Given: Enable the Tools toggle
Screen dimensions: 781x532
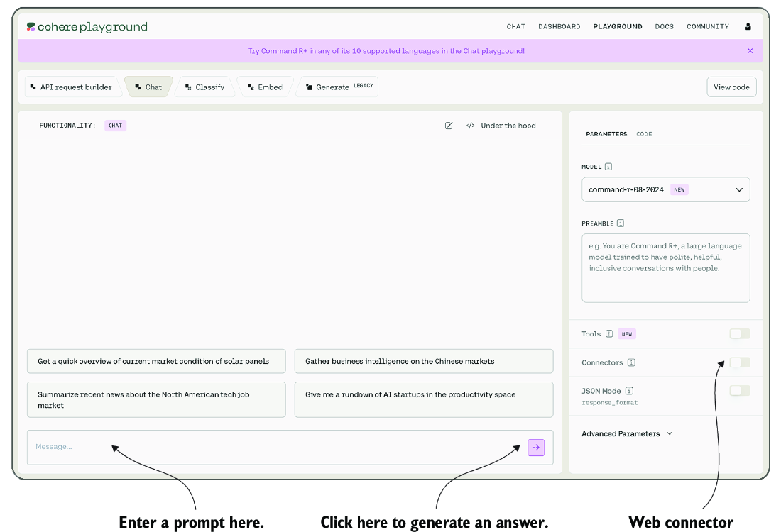Looking at the screenshot, I should (x=740, y=334).
